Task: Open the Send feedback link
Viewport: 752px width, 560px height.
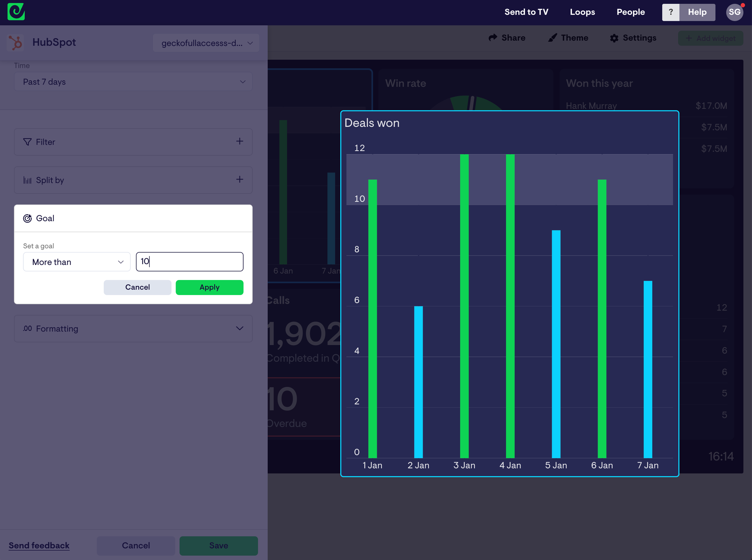Action: [x=39, y=545]
